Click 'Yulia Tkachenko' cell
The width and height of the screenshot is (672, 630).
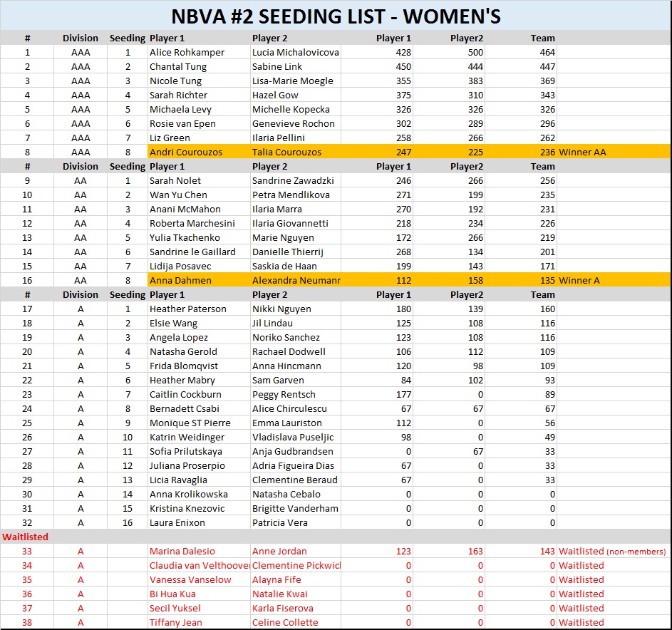click(199, 237)
